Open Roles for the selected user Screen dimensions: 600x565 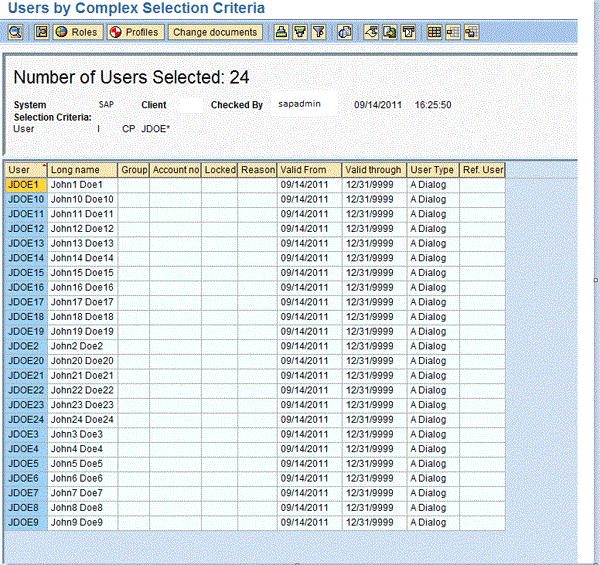click(x=77, y=32)
